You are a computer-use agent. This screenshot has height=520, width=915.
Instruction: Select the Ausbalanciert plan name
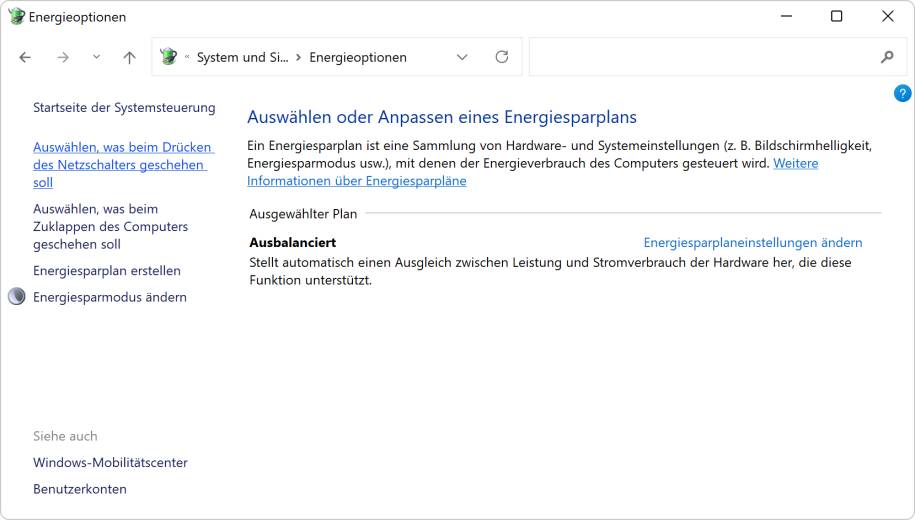pos(292,242)
